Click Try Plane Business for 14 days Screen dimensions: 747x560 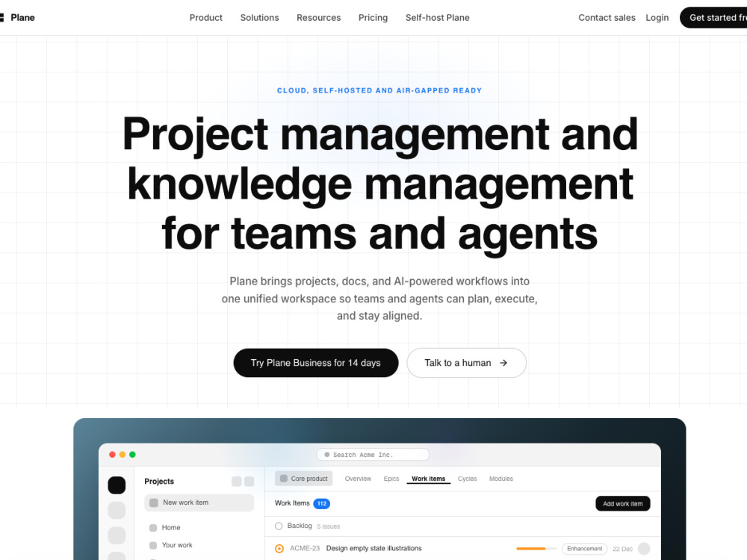click(316, 363)
